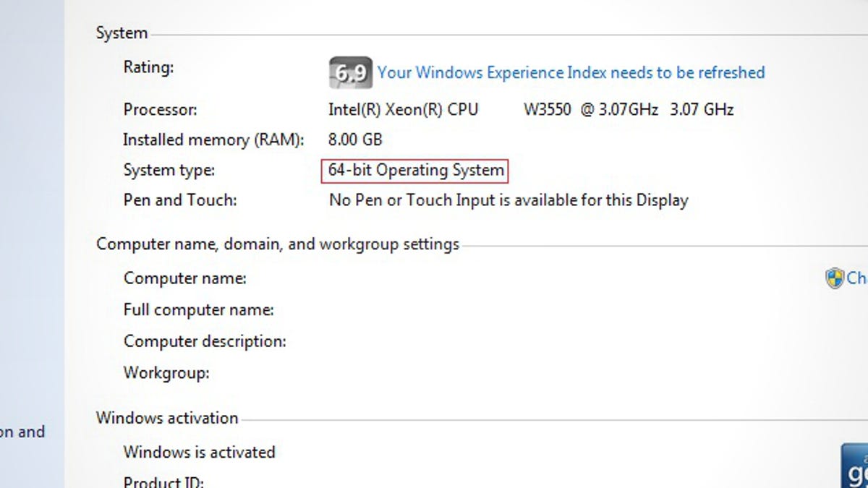This screenshot has width=868, height=488.
Task: Select the 'Processor:' label
Action: point(160,110)
